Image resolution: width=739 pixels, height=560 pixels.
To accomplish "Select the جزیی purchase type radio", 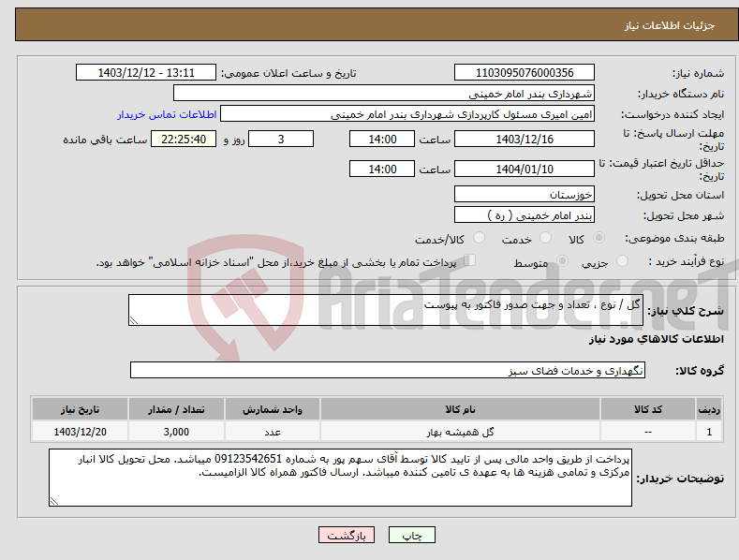I will pos(622,260).
